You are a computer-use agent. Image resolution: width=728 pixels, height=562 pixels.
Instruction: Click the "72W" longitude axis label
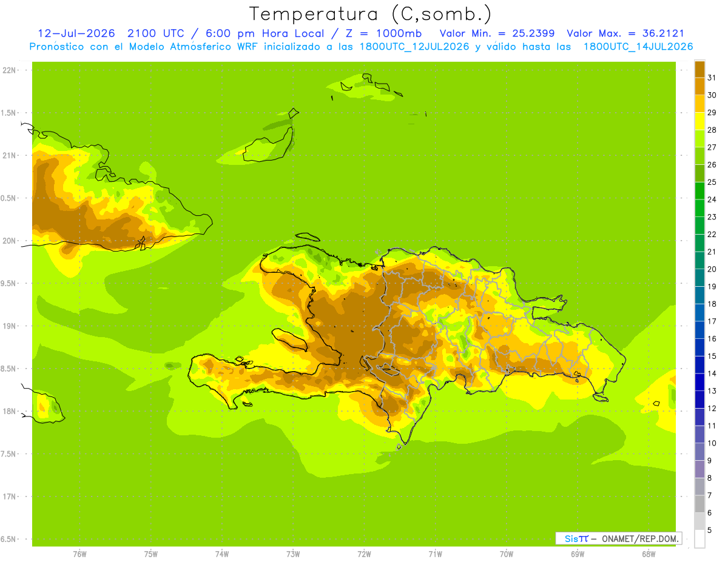coord(364,554)
